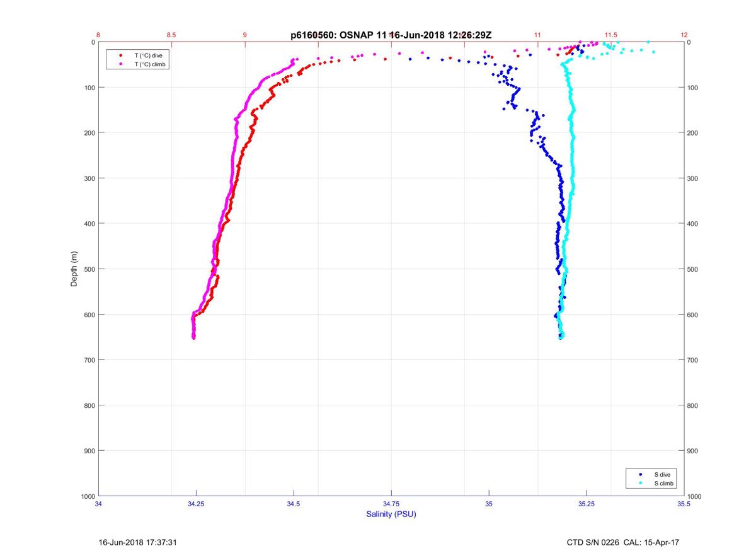Click temperature tick label 11.5
The image size is (756, 558).
coord(610,35)
